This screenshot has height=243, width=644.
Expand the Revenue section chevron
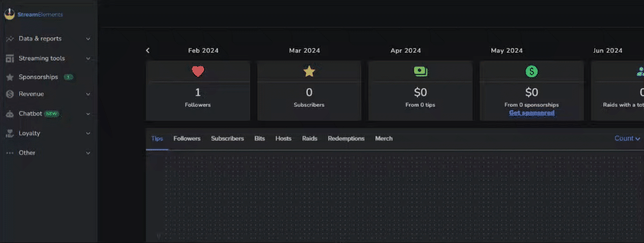click(x=88, y=94)
